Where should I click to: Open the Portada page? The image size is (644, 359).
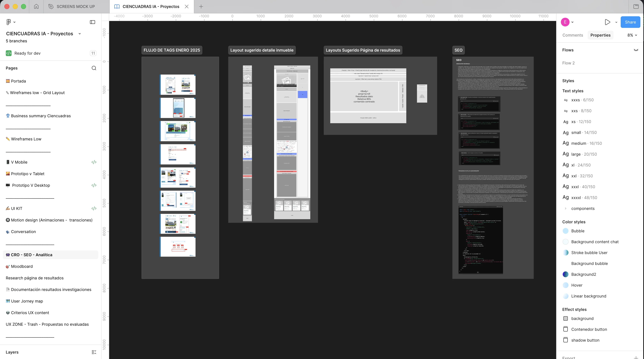51,81
